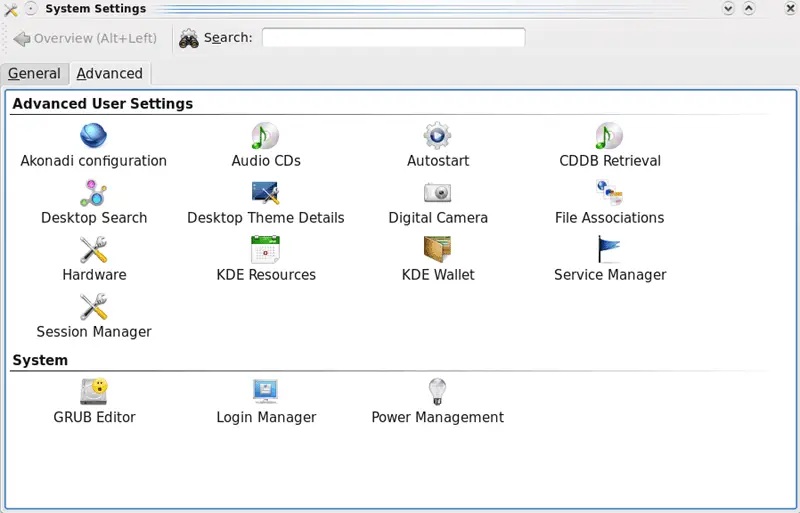Select the Advanced tab

pos(110,74)
